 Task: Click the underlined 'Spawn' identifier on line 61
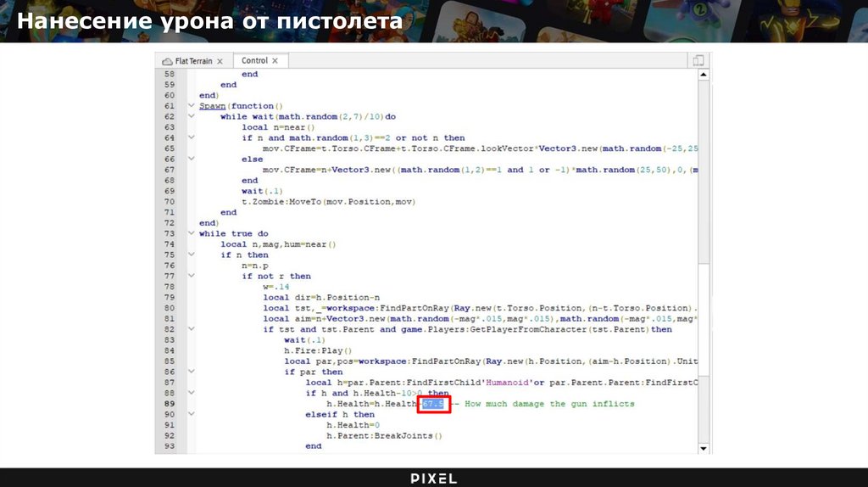click(213, 106)
